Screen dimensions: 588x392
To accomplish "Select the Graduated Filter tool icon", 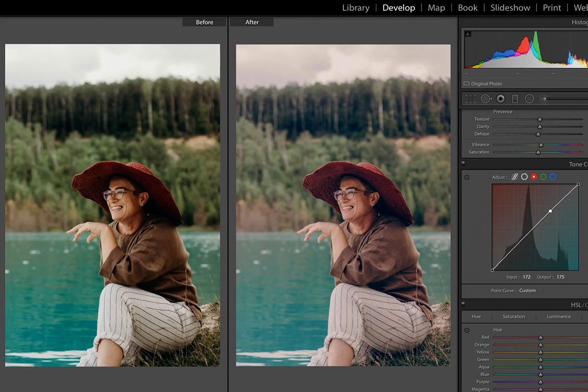I will pos(515,98).
